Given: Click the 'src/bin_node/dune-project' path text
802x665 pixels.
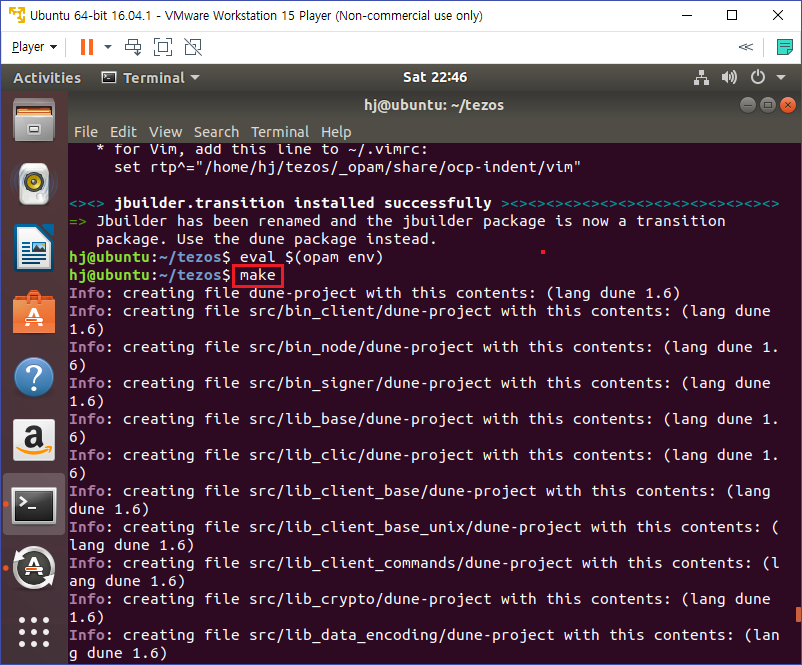Looking at the screenshot, I should coord(361,347).
